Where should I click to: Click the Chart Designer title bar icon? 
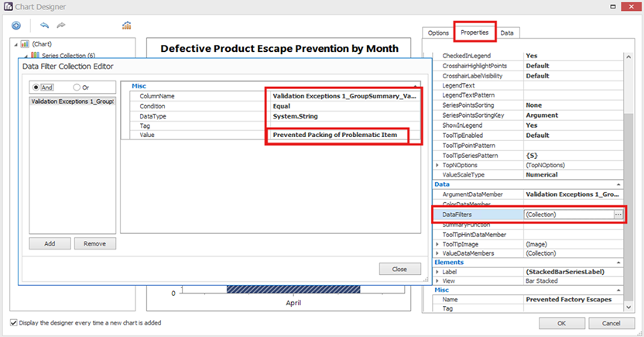pos(7,6)
